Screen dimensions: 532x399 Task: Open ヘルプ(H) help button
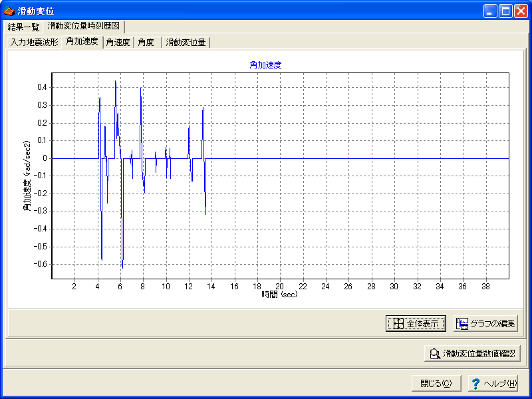(493, 384)
